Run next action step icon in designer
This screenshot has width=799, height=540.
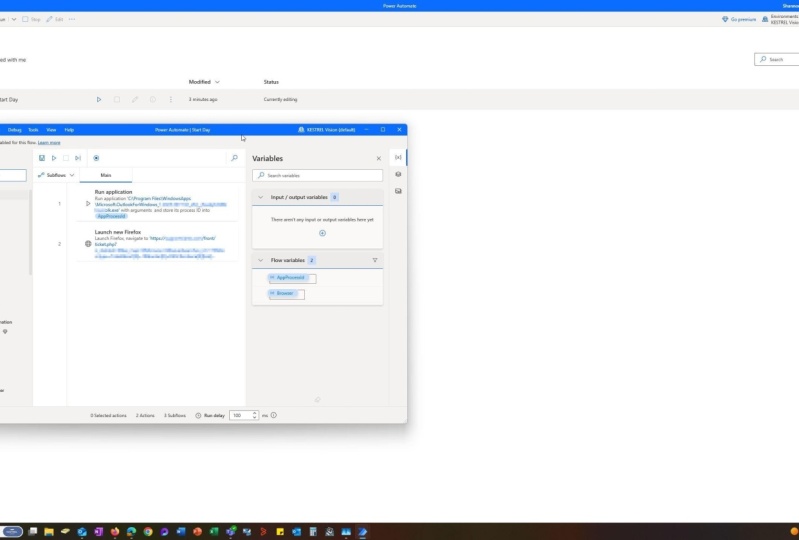[78, 158]
